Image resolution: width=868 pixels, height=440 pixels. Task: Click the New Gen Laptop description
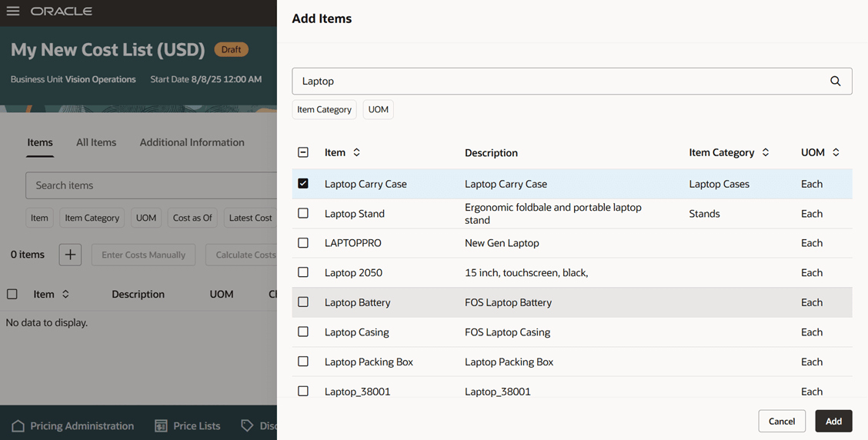pyautogui.click(x=502, y=243)
